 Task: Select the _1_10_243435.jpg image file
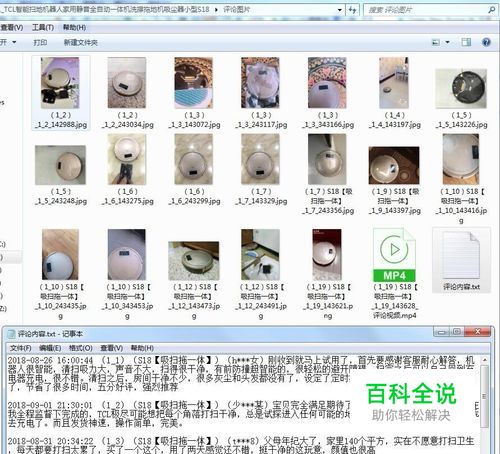(x=60, y=254)
